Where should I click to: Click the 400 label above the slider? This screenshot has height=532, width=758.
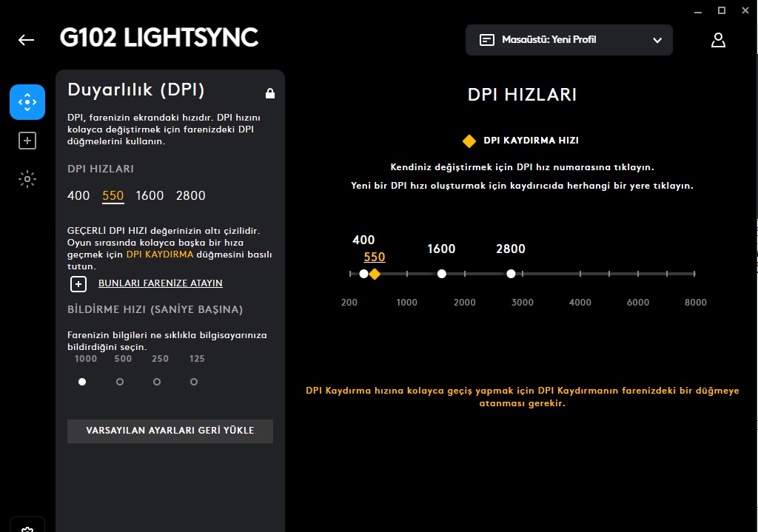363,240
